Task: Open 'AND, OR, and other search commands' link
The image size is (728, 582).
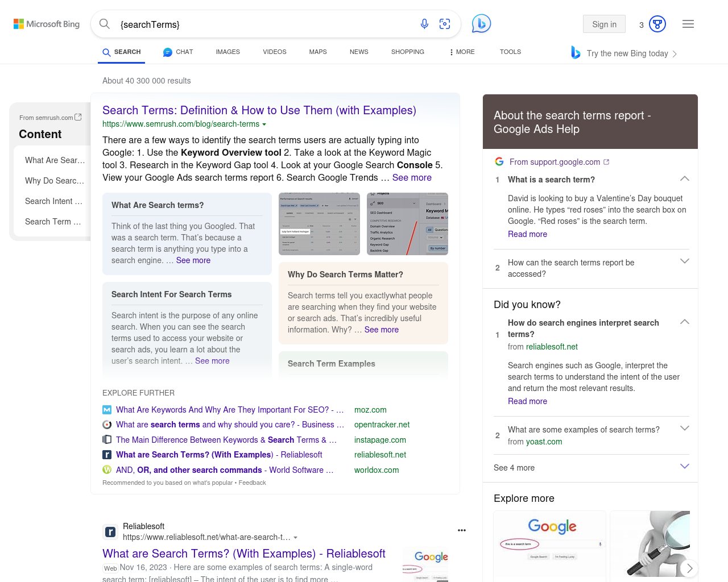Action: (225, 470)
